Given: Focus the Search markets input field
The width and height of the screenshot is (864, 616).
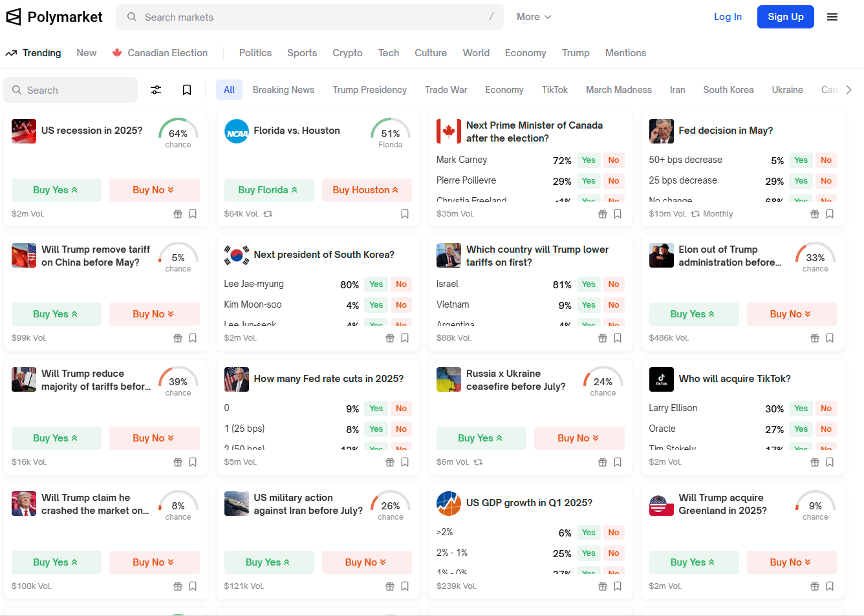Looking at the screenshot, I should 310,17.
